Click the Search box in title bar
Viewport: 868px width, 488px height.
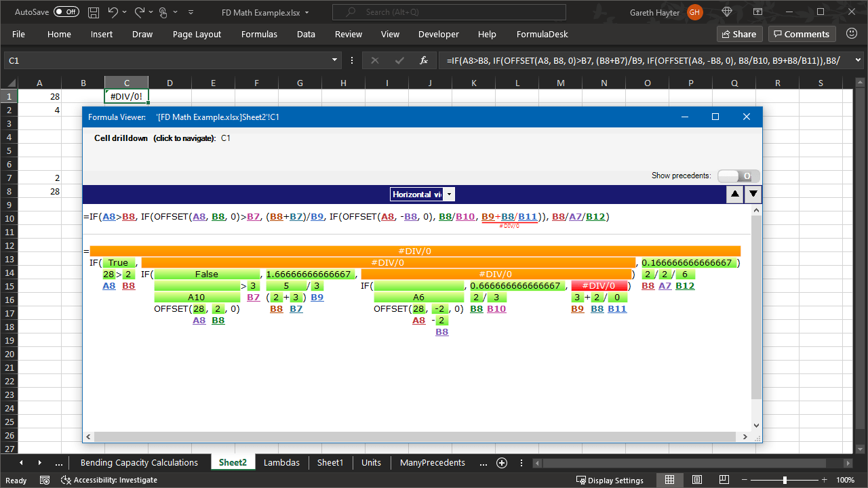449,12
